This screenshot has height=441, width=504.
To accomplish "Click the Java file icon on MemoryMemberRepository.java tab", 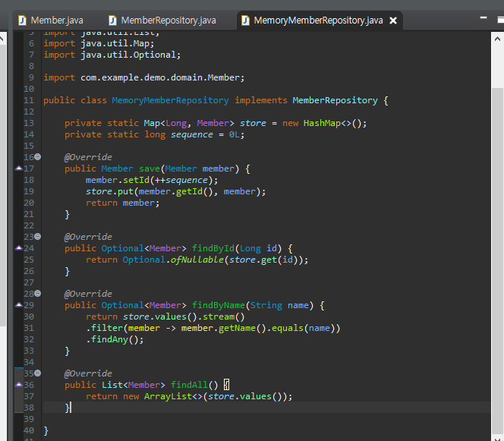I will point(245,20).
